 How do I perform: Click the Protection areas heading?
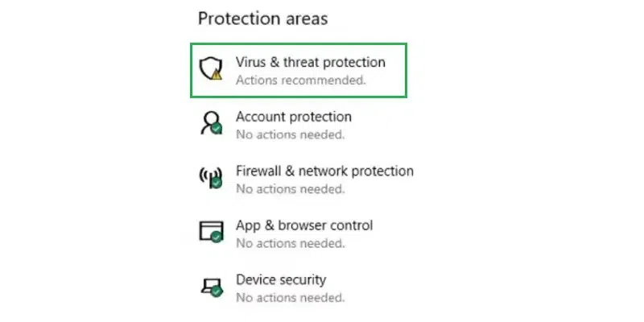[262, 18]
